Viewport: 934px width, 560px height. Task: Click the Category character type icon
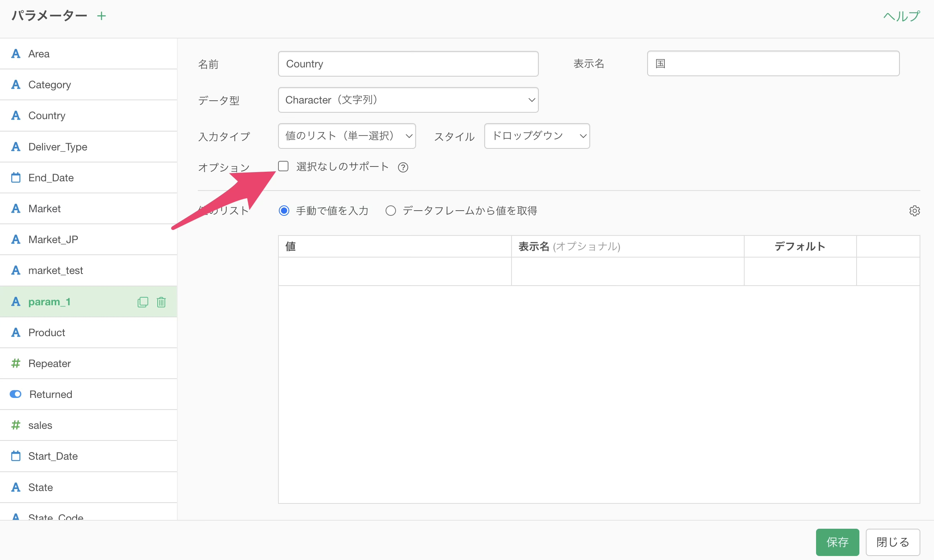tap(16, 85)
